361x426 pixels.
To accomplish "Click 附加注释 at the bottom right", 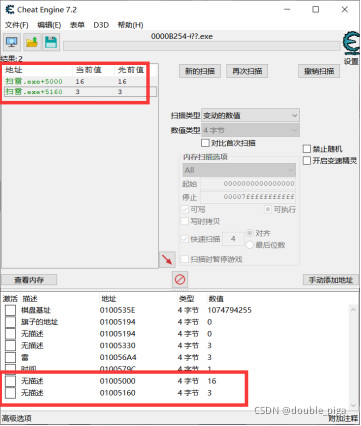I will click(343, 418).
